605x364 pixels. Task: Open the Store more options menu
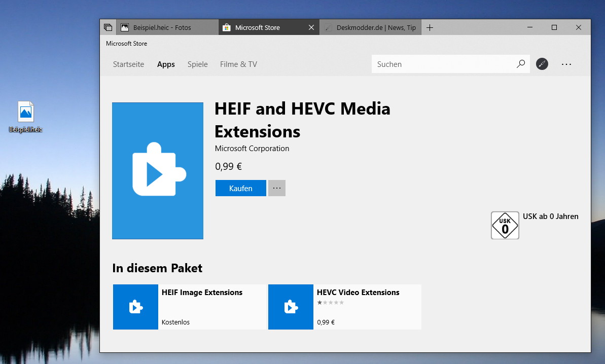(566, 64)
